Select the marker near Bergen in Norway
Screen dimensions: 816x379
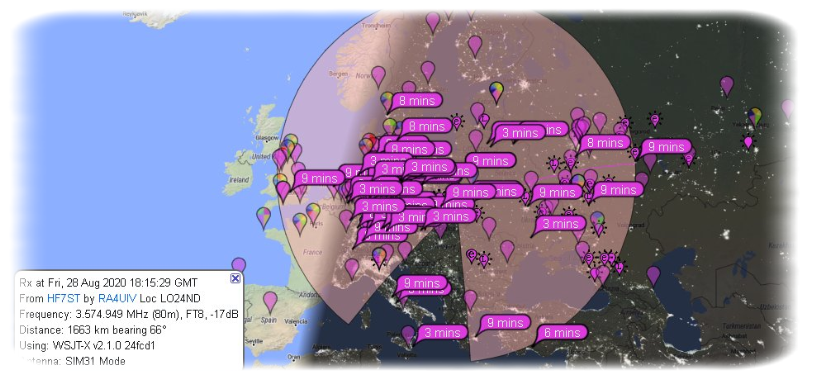(x=378, y=76)
